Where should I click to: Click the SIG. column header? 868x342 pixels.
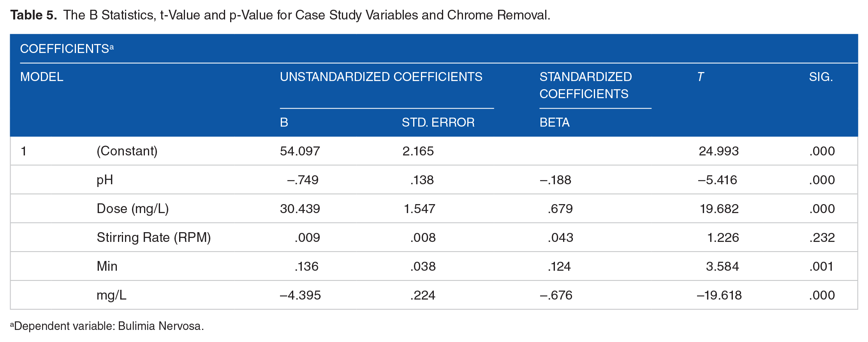pyautogui.click(x=820, y=77)
